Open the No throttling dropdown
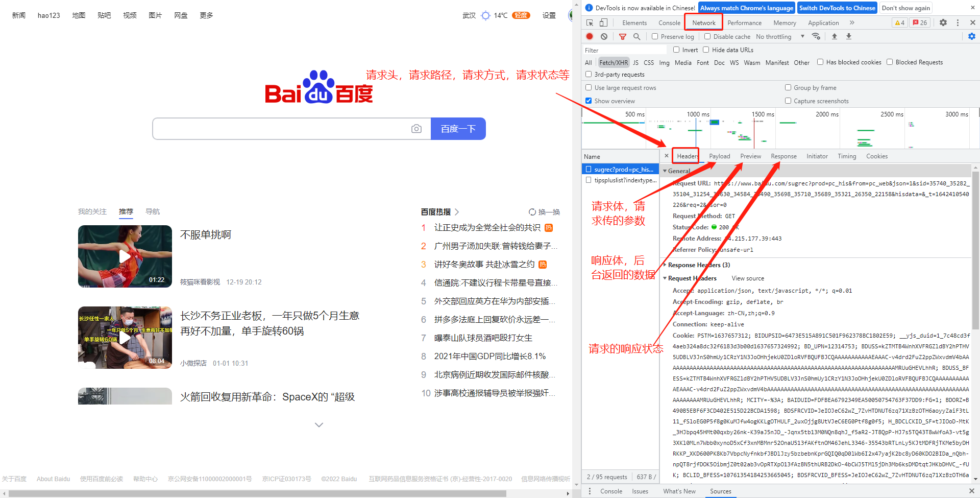 pos(780,36)
